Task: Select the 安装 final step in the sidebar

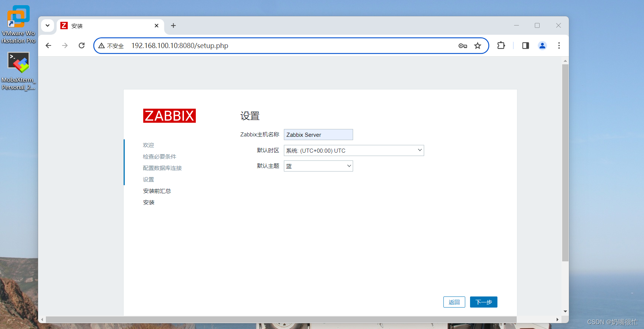Action: [149, 203]
